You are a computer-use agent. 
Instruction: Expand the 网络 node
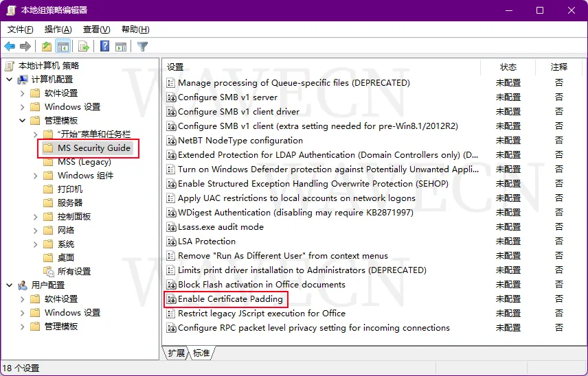[x=36, y=231]
